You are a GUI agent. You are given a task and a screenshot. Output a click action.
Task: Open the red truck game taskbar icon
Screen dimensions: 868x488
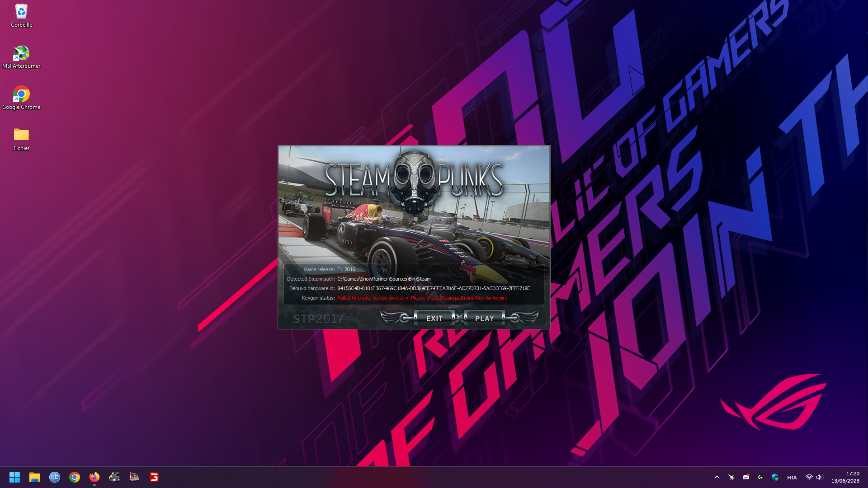[134, 477]
